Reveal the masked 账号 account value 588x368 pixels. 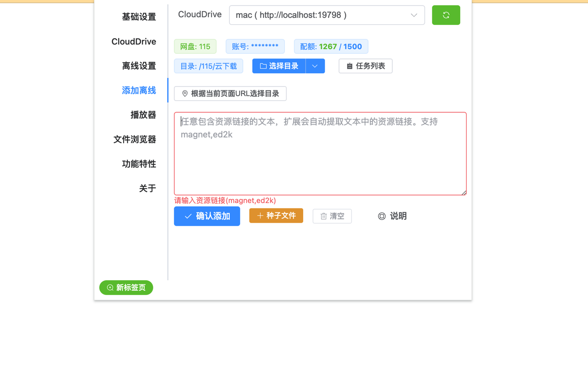tap(255, 46)
